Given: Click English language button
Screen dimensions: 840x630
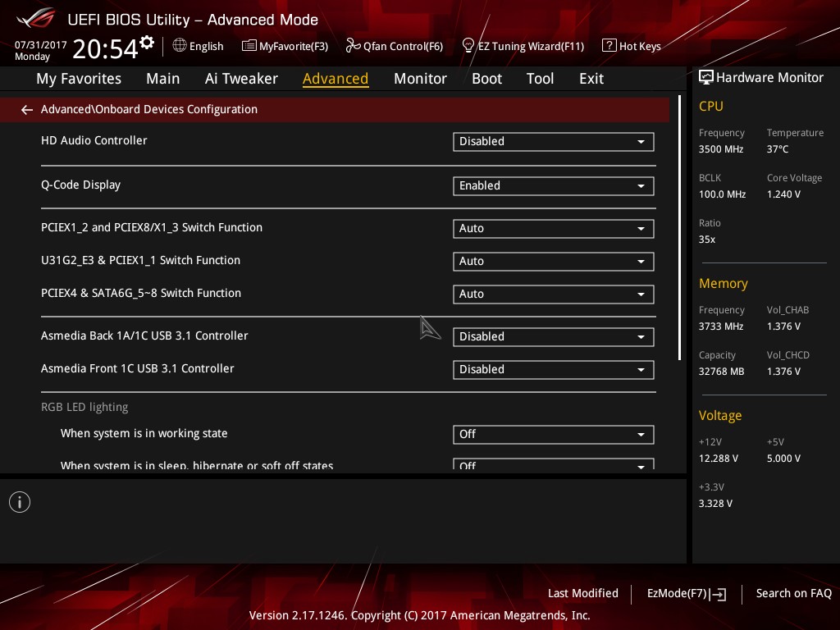Looking at the screenshot, I should (199, 46).
